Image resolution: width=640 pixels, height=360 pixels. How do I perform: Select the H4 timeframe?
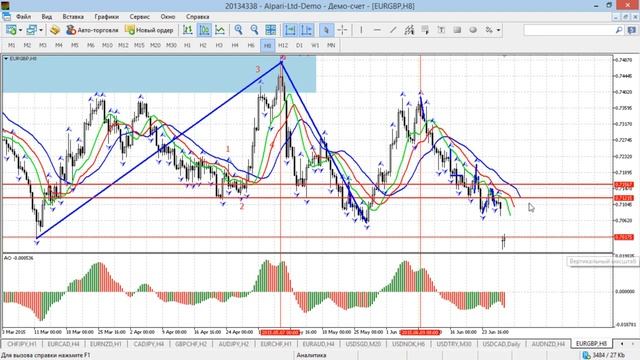click(x=235, y=45)
